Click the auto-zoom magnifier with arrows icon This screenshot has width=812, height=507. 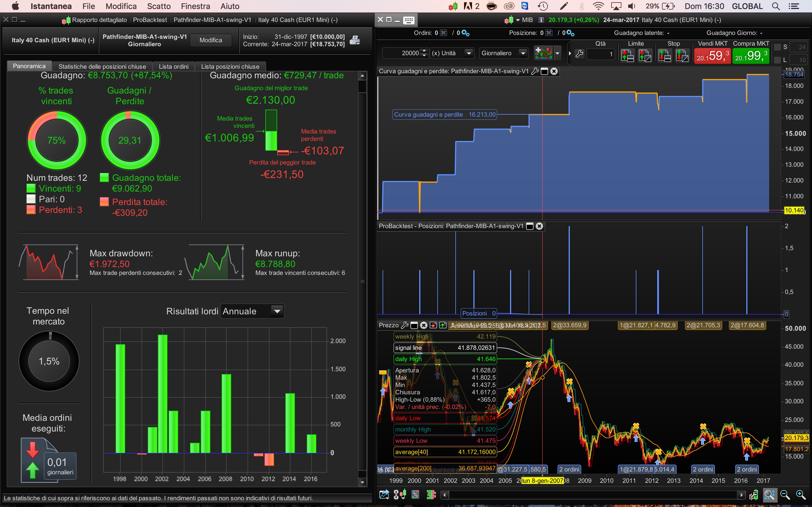tap(769, 495)
